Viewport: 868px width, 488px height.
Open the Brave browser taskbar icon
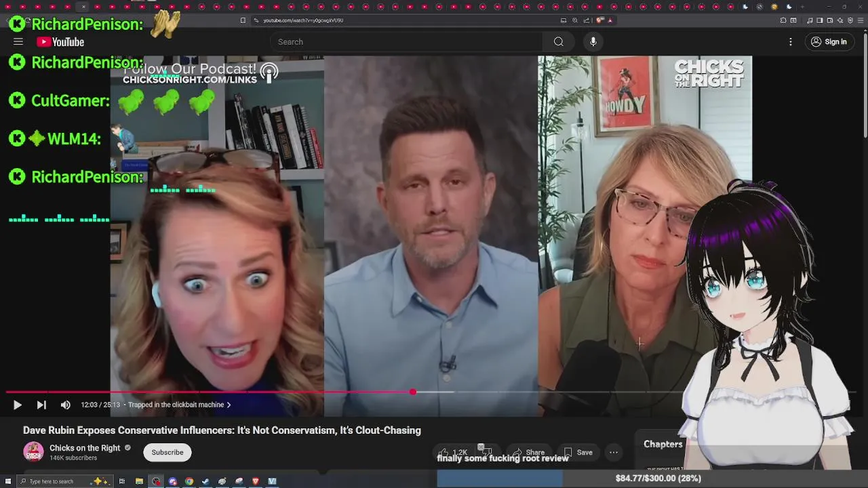(x=256, y=481)
